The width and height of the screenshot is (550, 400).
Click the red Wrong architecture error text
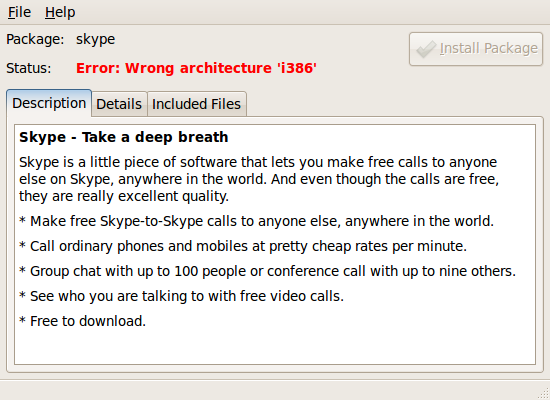click(196, 68)
